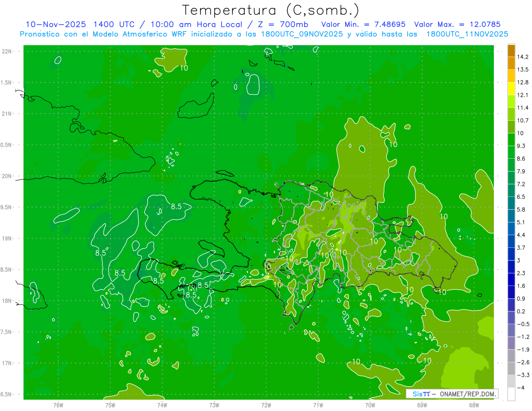Click the '71W' longitude label
Screen dimensions: 532x411
(318, 405)
